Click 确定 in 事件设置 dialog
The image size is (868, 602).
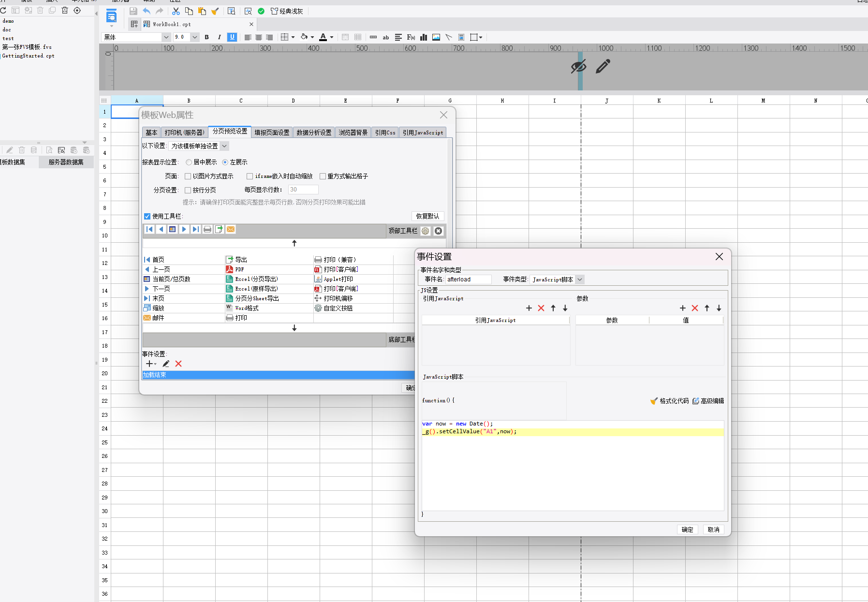[688, 529]
